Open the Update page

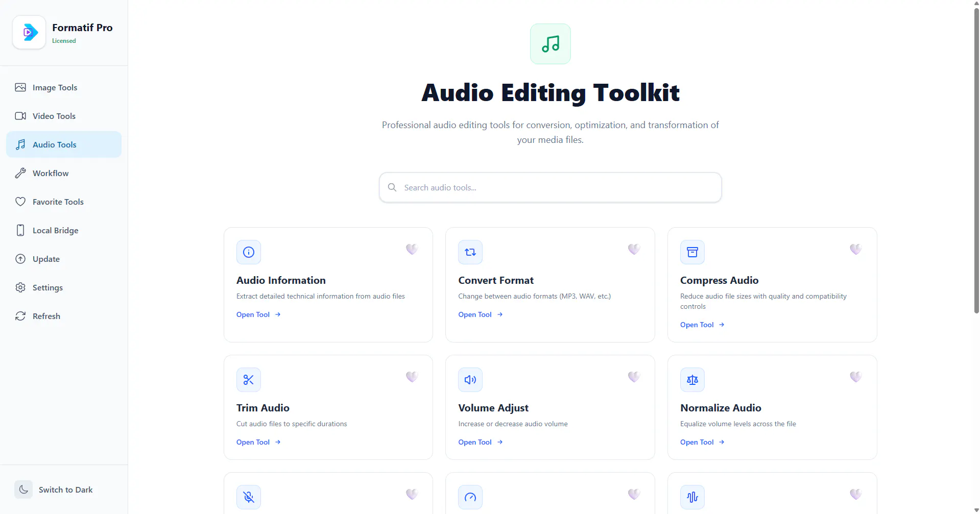coord(64,259)
